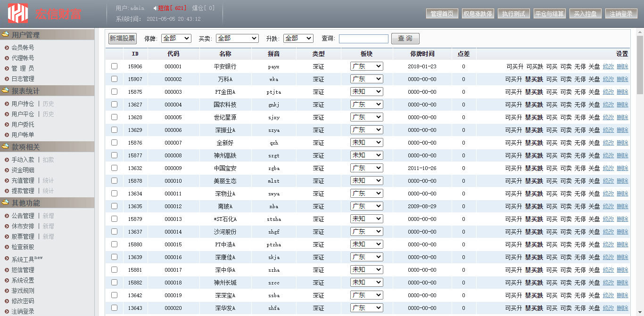Click the bullet icon beside 会员帐号
Screen dimensions: 644x316
(x=7, y=48)
